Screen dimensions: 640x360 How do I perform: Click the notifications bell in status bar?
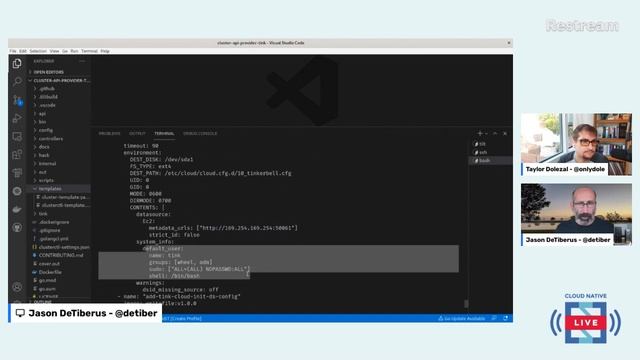click(506, 318)
